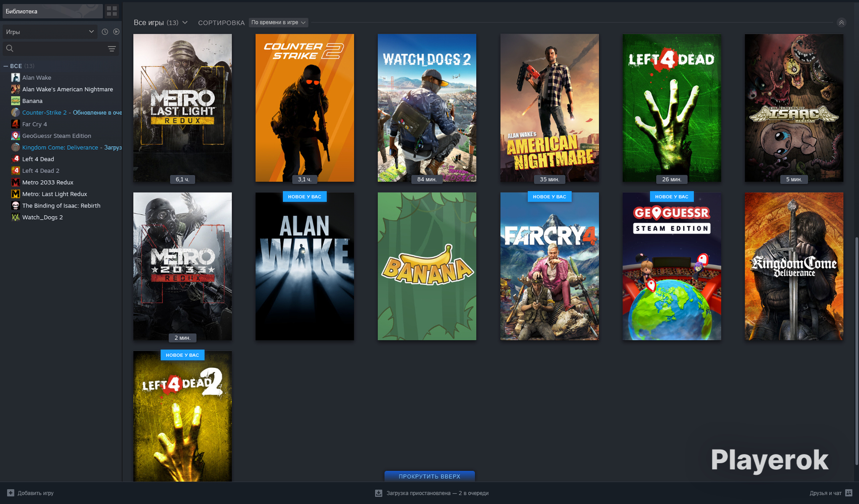Click the library search field

[x=61, y=48]
